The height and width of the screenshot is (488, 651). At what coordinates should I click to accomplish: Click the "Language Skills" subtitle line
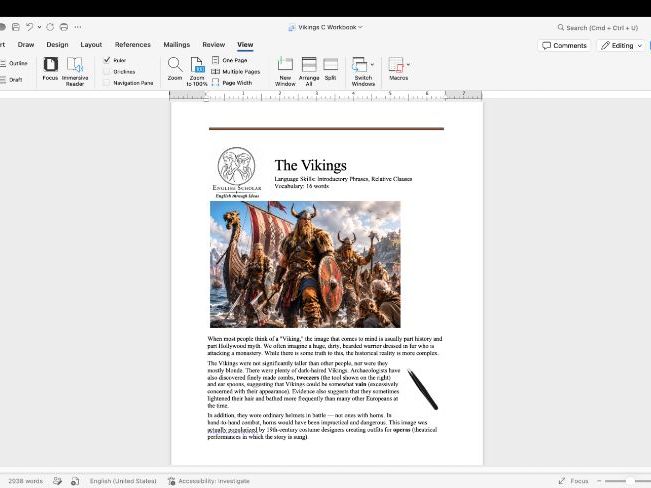point(343,179)
